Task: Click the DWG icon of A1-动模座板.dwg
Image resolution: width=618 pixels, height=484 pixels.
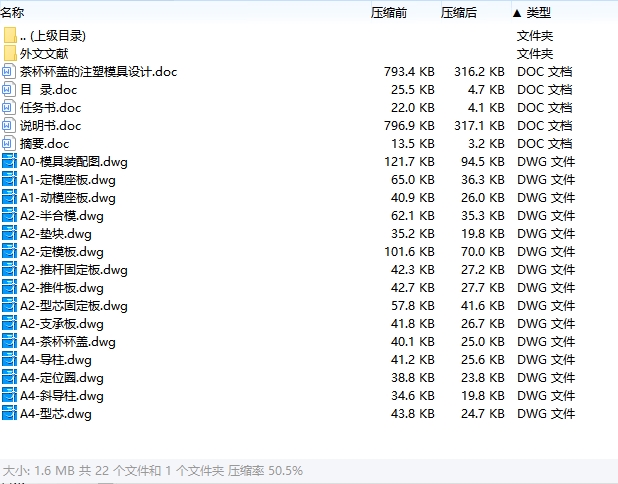Action: [9, 198]
